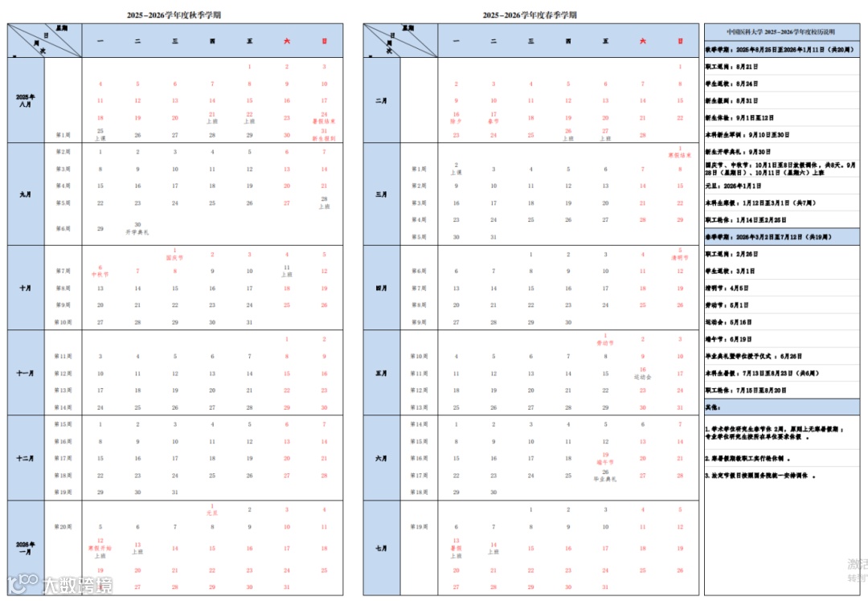Viewport: 868px width, 601px height.
Task: Click January 1 '元旦' cell
Action: 212,509
